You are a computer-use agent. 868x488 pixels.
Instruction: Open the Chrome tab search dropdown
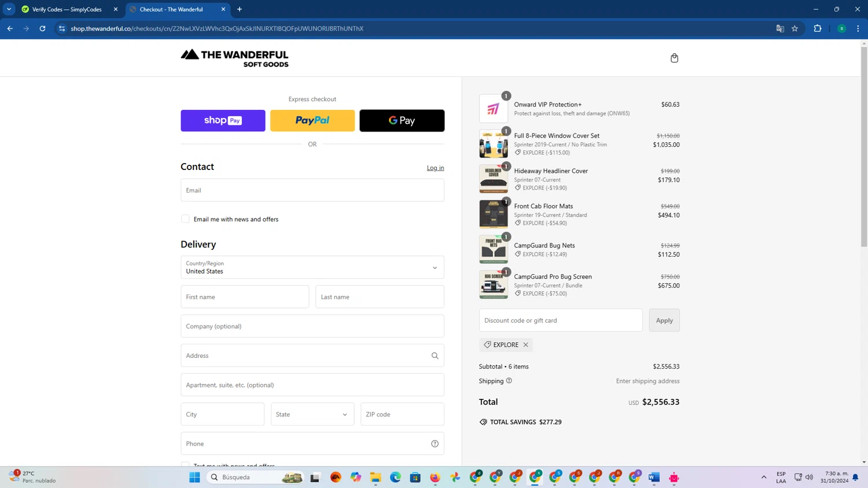point(9,9)
